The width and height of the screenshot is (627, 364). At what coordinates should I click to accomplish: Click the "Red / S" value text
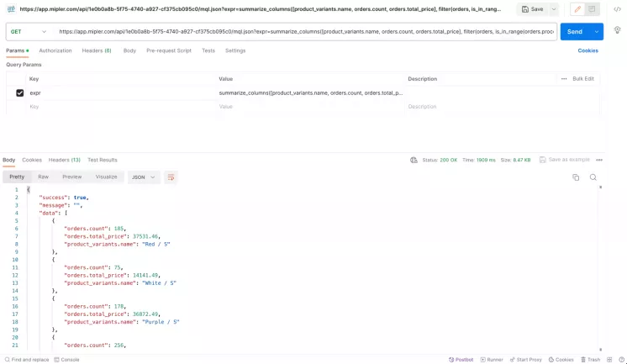coord(156,244)
